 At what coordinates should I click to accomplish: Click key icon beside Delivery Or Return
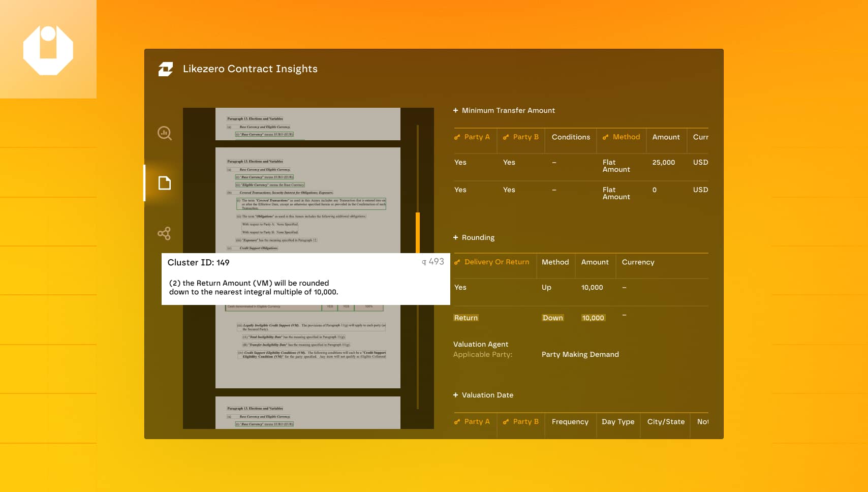457,262
